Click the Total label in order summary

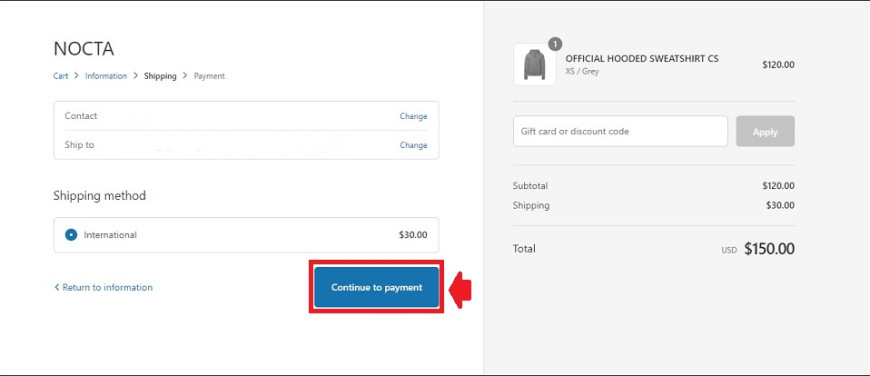point(524,248)
